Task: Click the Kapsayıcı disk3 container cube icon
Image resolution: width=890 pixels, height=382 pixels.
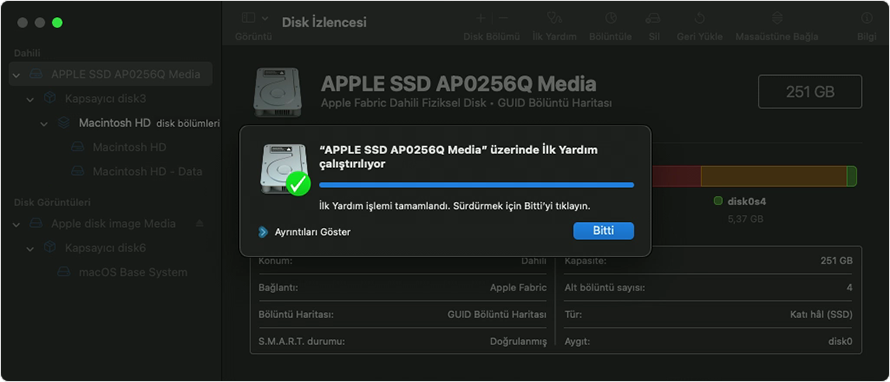Action: pyautogui.click(x=50, y=98)
